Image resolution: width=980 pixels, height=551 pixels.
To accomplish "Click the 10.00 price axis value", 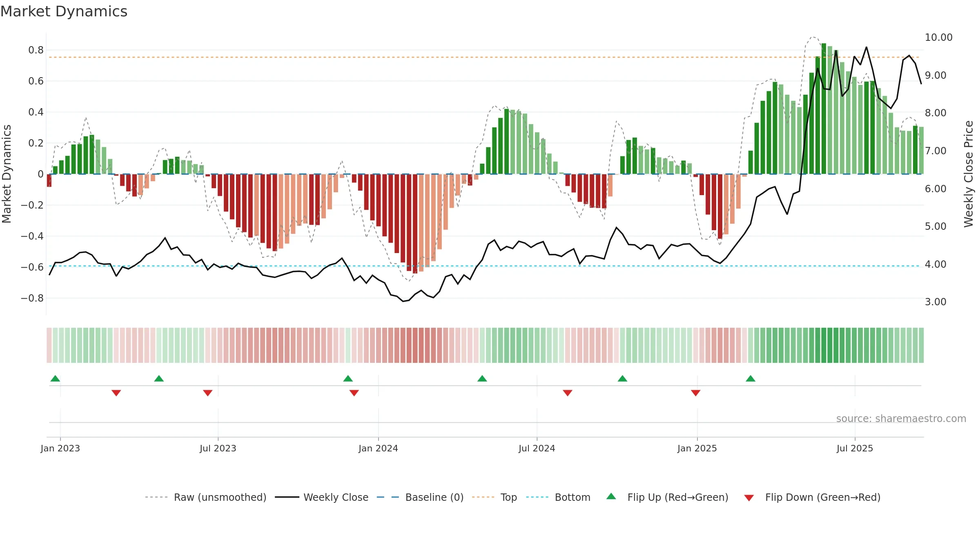I will coord(938,38).
